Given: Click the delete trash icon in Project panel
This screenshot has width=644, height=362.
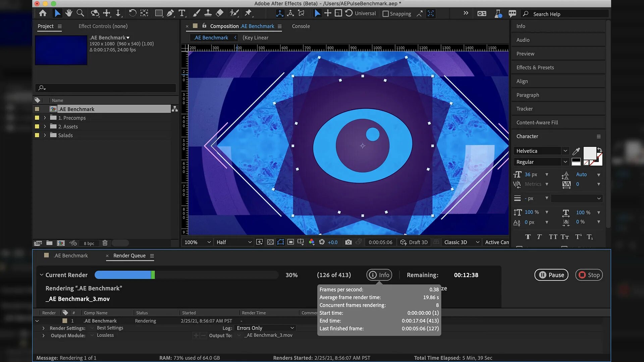Looking at the screenshot, I should pos(105,243).
